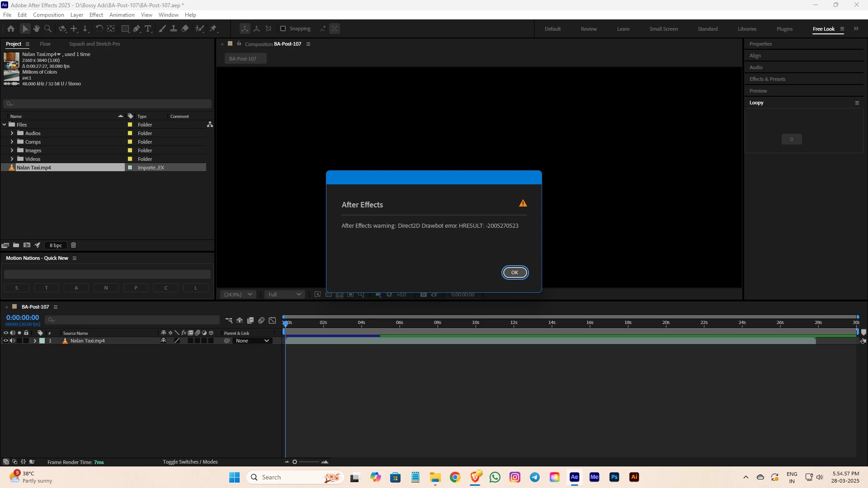Enable the Snapping checkbox
This screenshot has width=868, height=488.
click(x=283, y=28)
